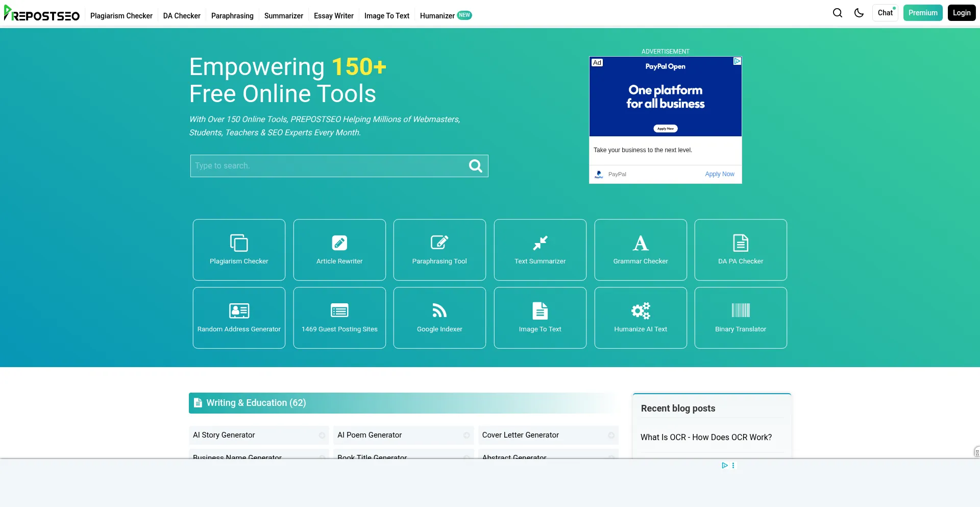Open DA Checker in the top navigation
Screen dimensions: 980x507
[x=182, y=16]
